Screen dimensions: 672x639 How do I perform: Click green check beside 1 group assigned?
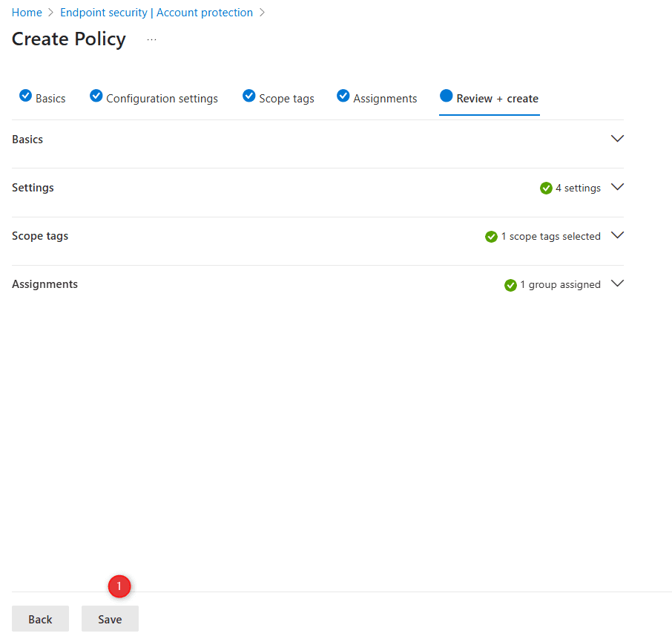pos(510,285)
